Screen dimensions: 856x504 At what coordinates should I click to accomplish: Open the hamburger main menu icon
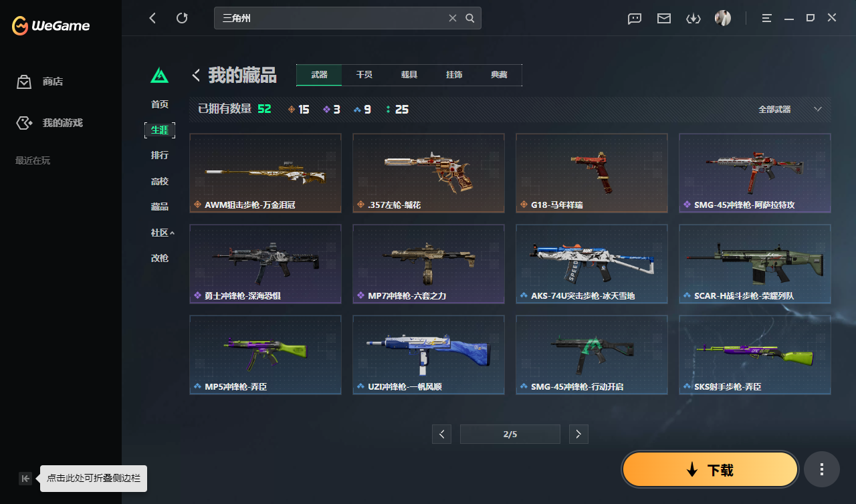(767, 18)
